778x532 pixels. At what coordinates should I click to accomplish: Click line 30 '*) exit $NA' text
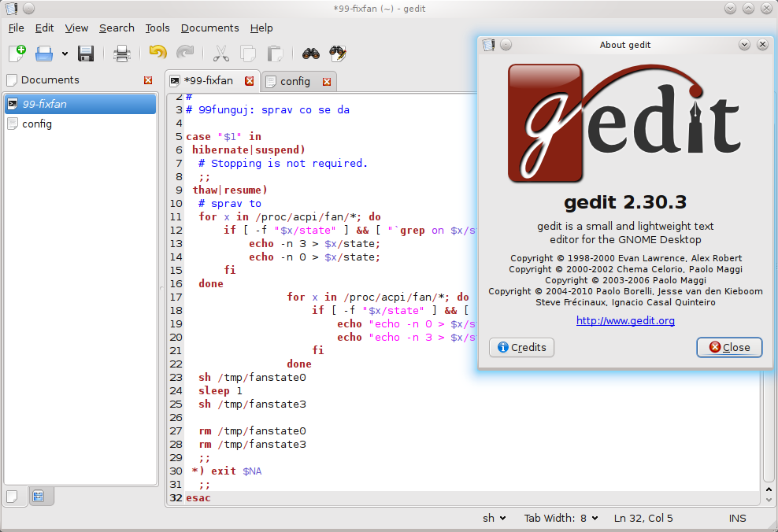[x=227, y=471]
